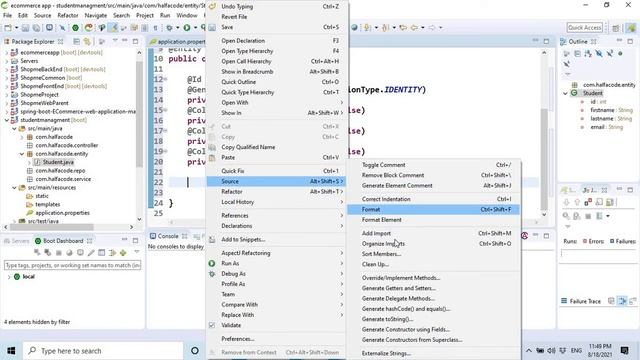Screen dimensions: 640x360
Task: Switch to the Console tab
Action: 167,236
